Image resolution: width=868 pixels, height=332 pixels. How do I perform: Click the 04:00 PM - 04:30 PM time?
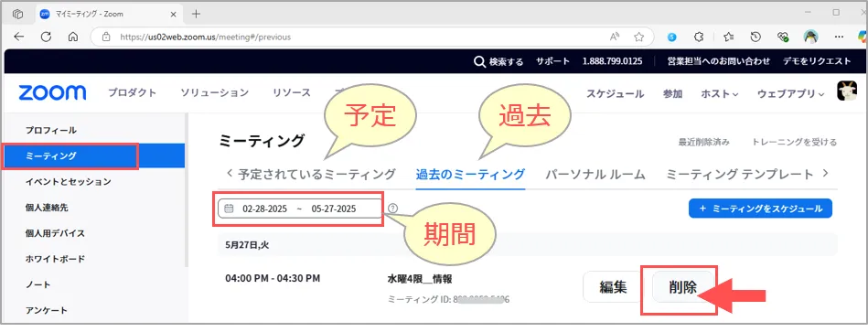coord(273,278)
